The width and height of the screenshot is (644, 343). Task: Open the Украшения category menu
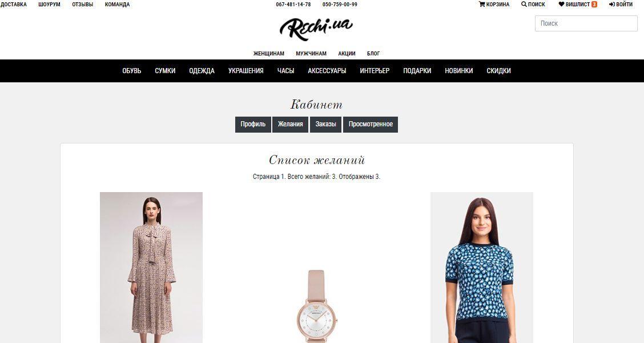(245, 71)
